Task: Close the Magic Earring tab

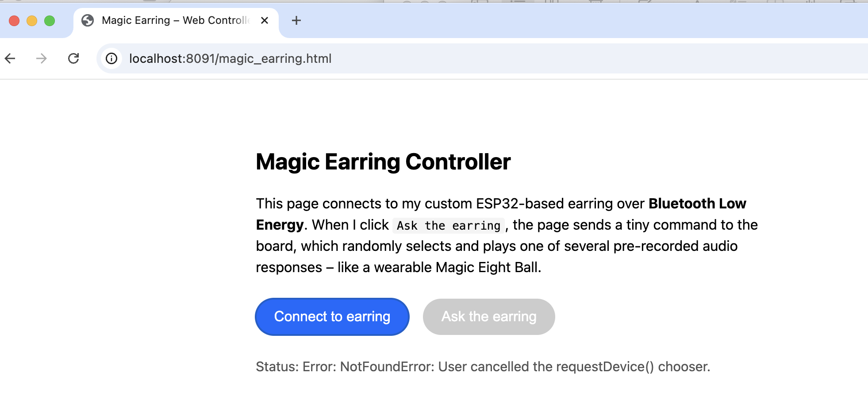Action: [x=265, y=20]
